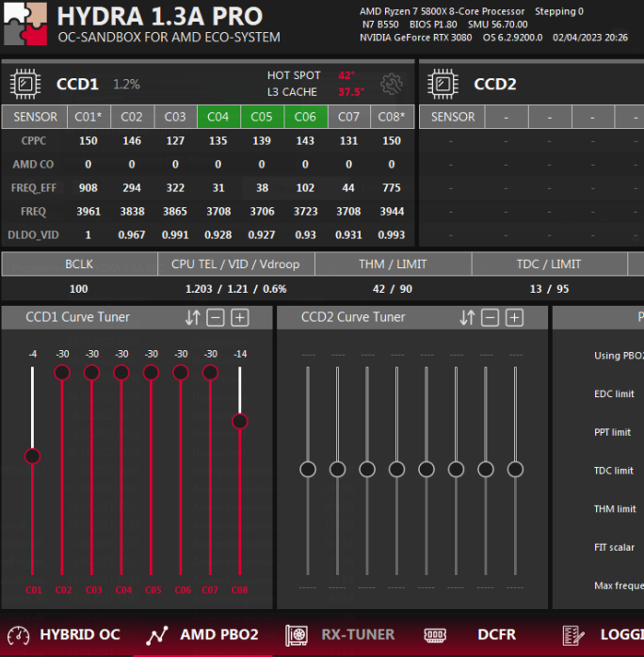Image resolution: width=644 pixels, height=657 pixels.
Task: Click the TDC / LIMIT header
Action: pyautogui.click(x=549, y=264)
